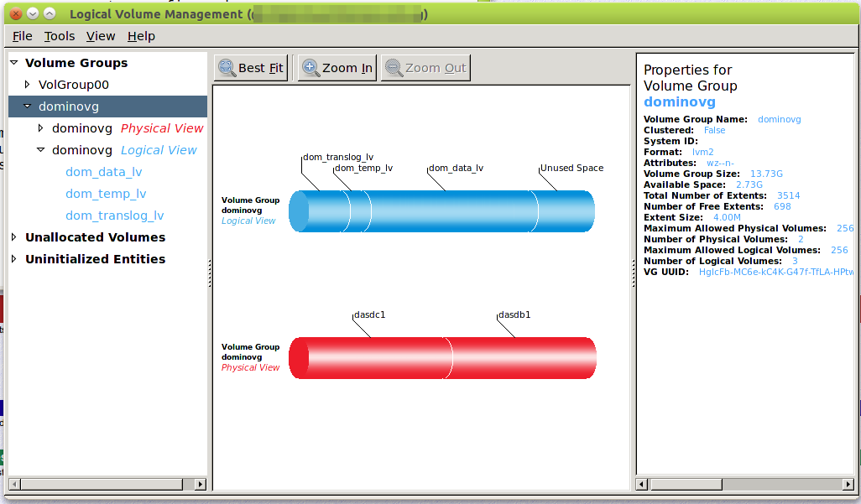Image resolution: width=861 pixels, height=504 pixels.
Task: Collapse the dominovg volume group node
Action: (x=28, y=107)
